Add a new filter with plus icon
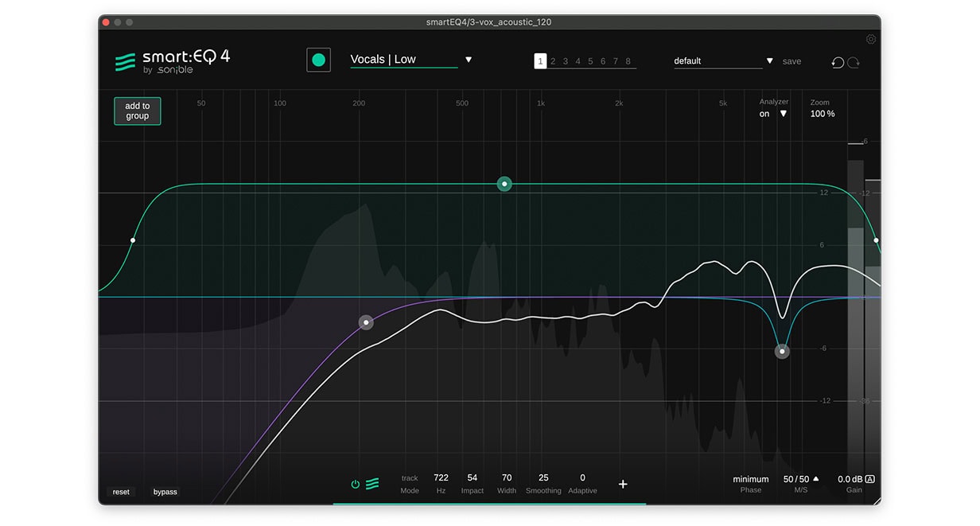The height and width of the screenshot is (526, 980). pos(623,484)
